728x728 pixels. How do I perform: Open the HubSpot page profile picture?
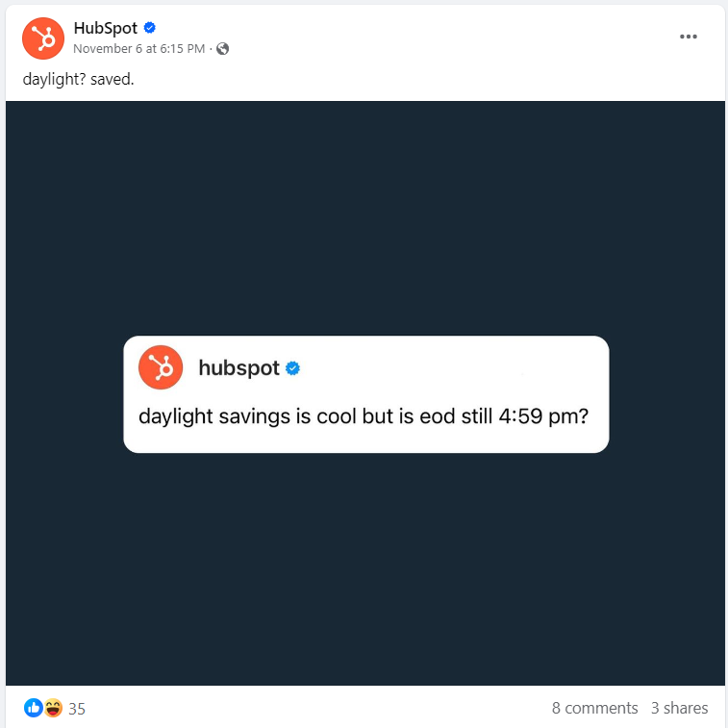pos(43,38)
